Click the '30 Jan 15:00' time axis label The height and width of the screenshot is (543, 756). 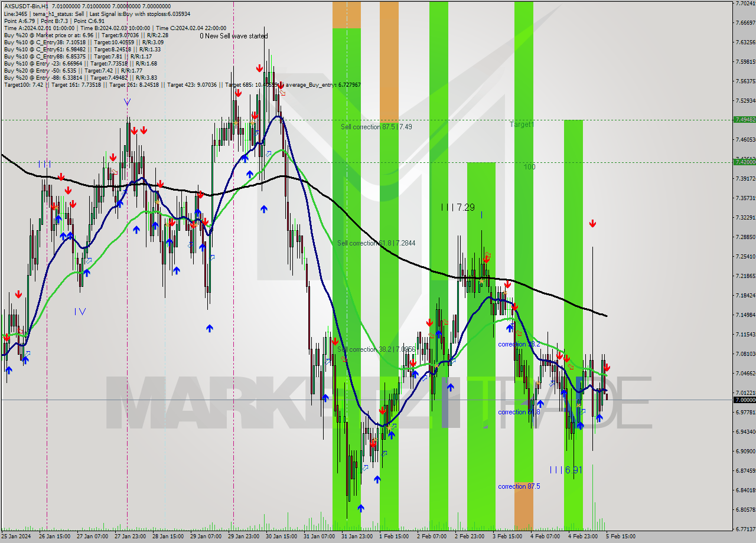pos(281,537)
